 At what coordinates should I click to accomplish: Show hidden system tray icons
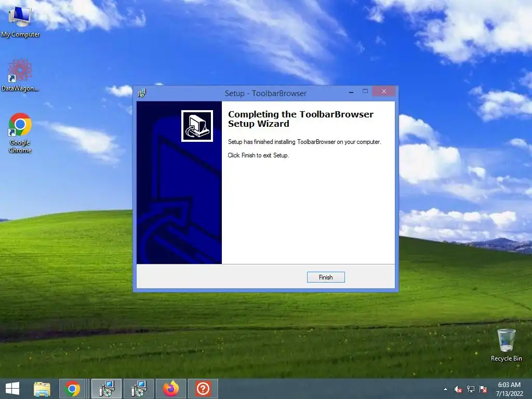pos(445,389)
